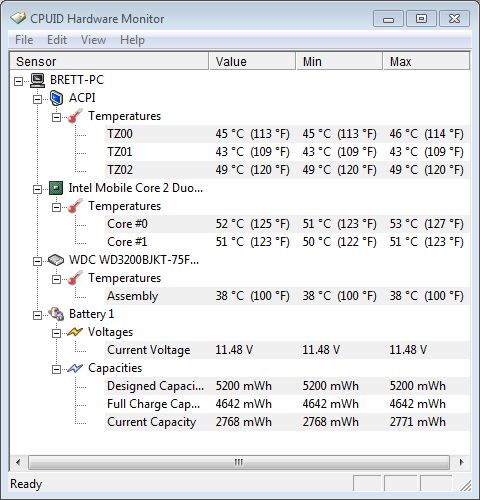Select the Core #0 temperature row
The image size is (480, 500).
287,224
